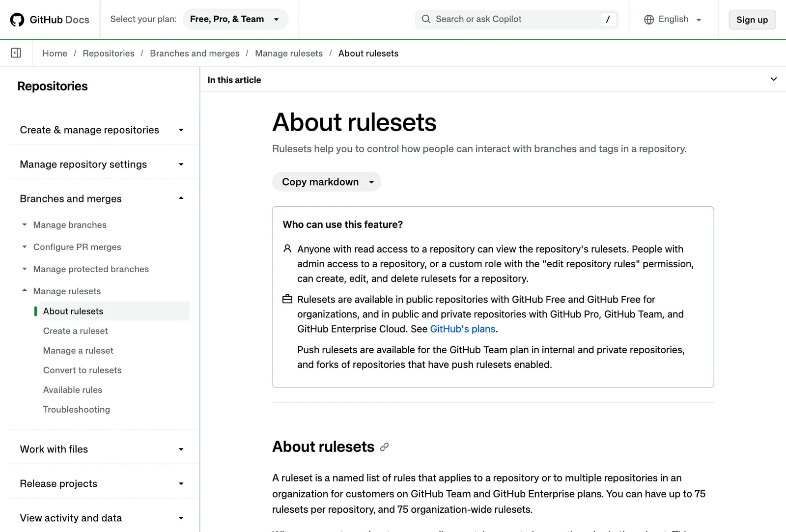Screen dimensions: 786x532
Task: Open Available rules page
Action: pos(73,390)
